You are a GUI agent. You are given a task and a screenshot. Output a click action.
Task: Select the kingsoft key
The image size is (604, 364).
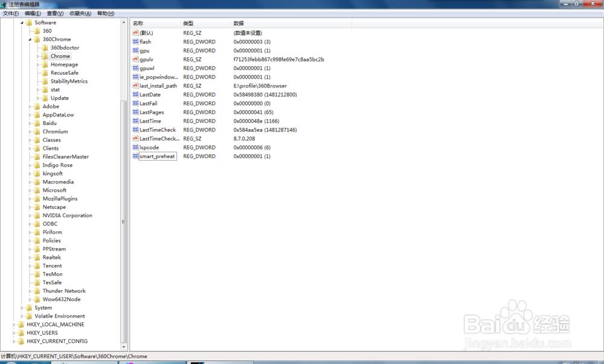coord(53,173)
